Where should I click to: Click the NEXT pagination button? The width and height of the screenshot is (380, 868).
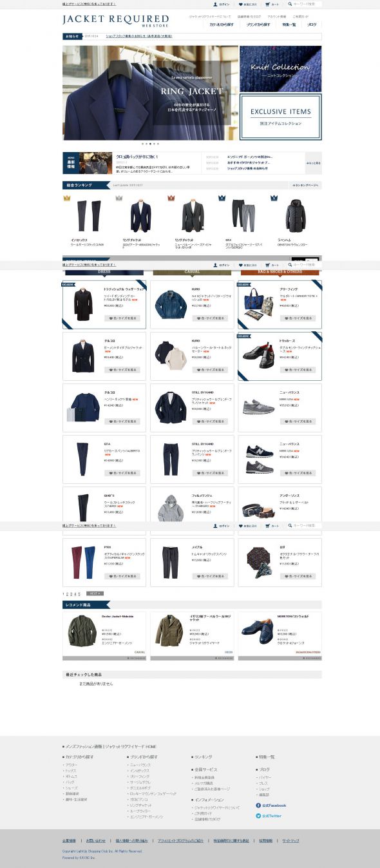pos(95,593)
